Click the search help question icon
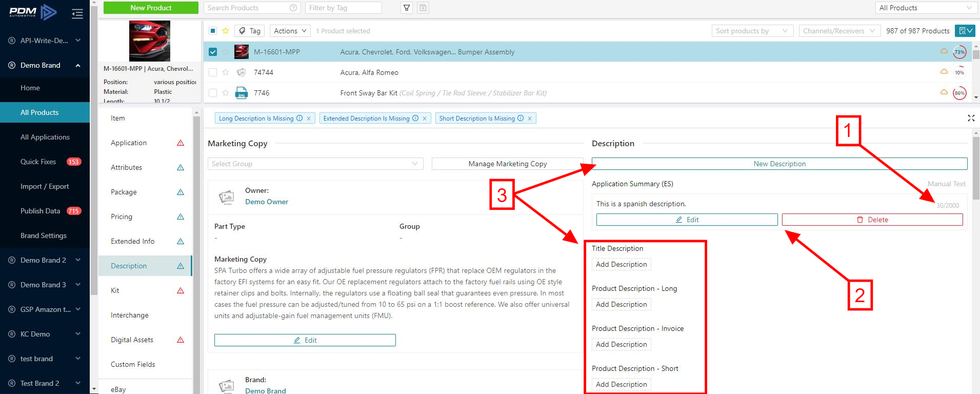Screen dimensions: 980x394 [x=293, y=8]
